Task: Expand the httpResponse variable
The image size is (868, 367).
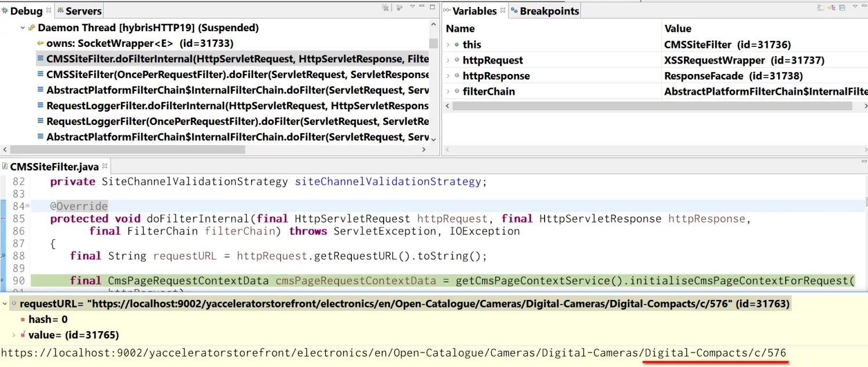Action: coord(448,76)
